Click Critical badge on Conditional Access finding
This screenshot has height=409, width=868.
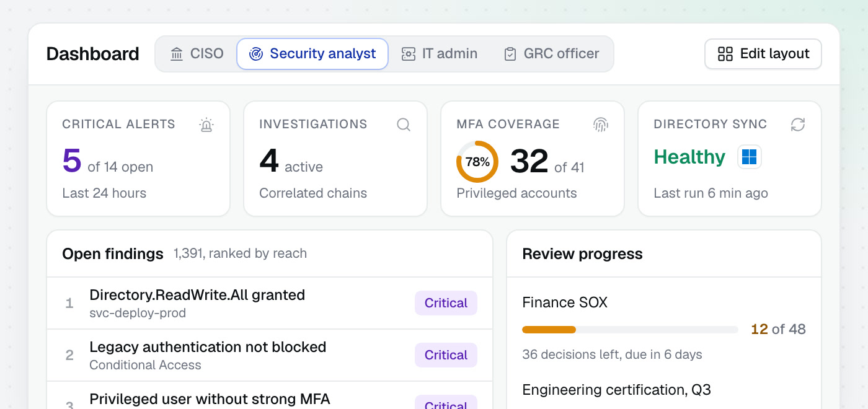(446, 355)
